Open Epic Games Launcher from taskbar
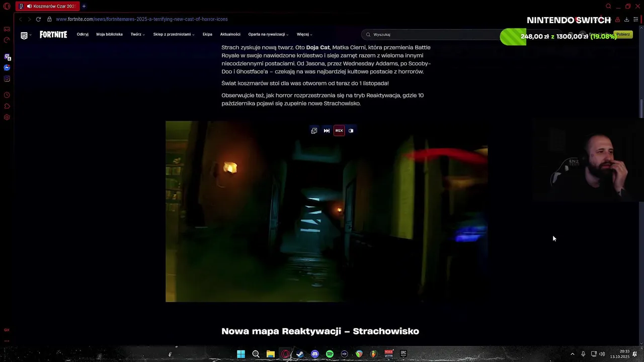 [403, 354]
